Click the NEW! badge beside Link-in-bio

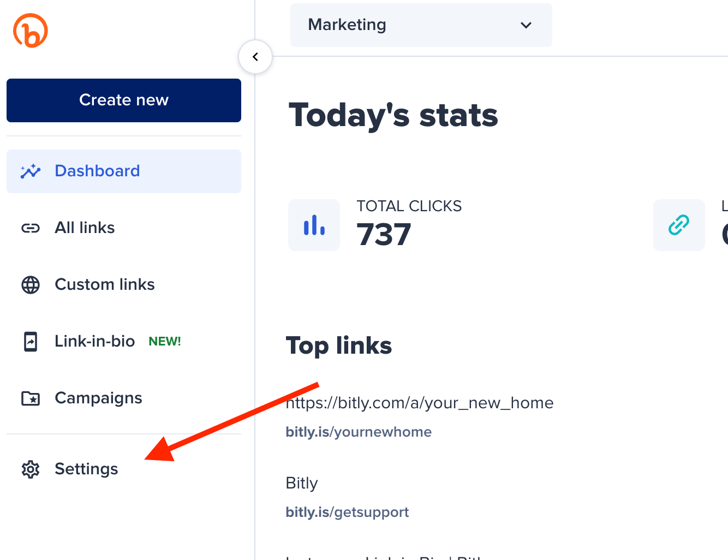click(x=165, y=342)
